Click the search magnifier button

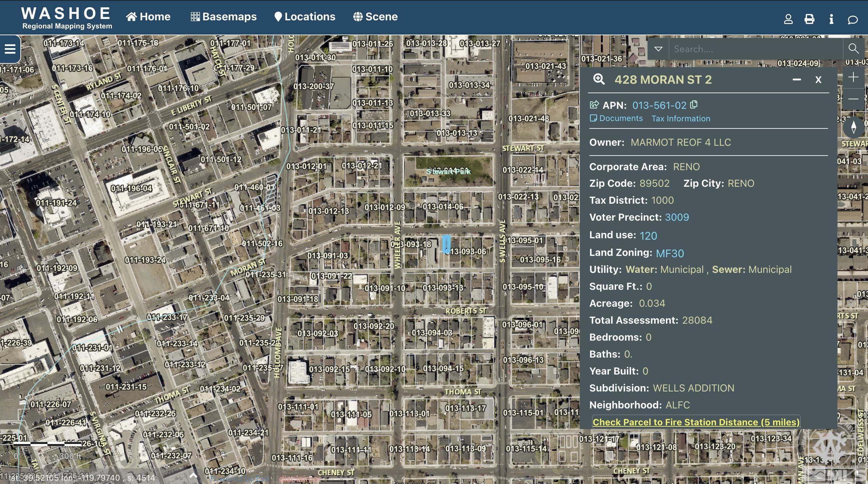tap(853, 49)
